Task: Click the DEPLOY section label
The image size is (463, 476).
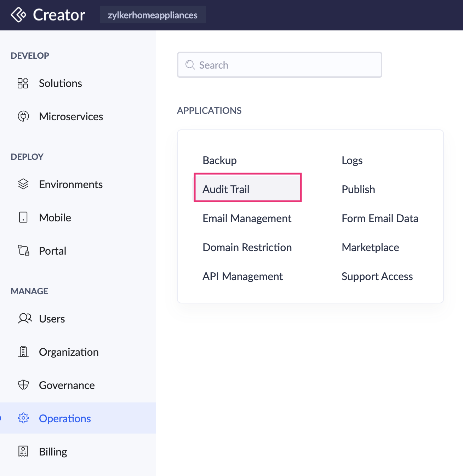Action: (27, 157)
